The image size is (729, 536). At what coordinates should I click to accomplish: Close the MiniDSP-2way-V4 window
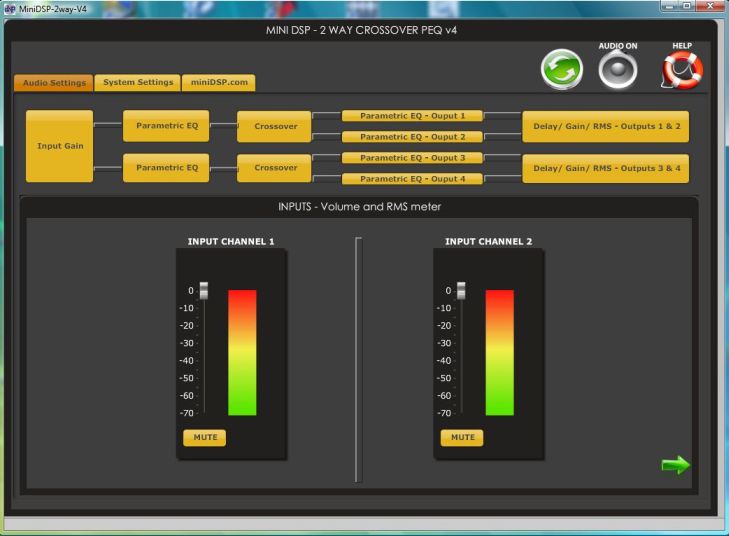710,6
